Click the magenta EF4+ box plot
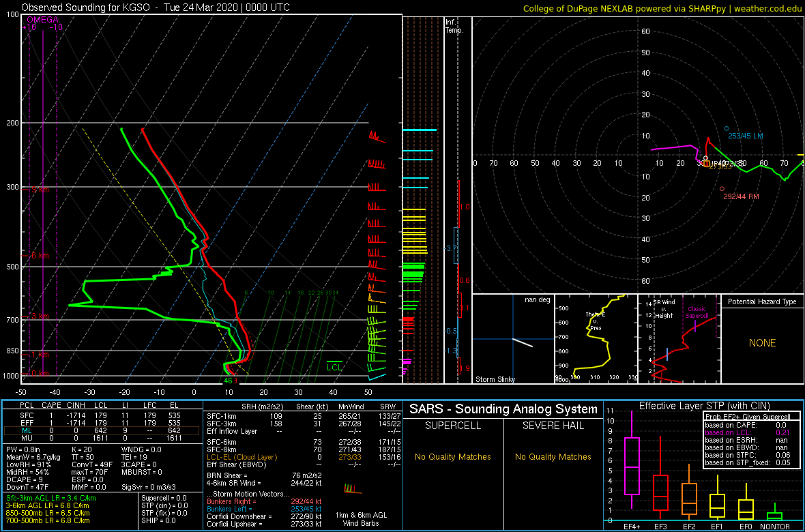 [x=632, y=466]
